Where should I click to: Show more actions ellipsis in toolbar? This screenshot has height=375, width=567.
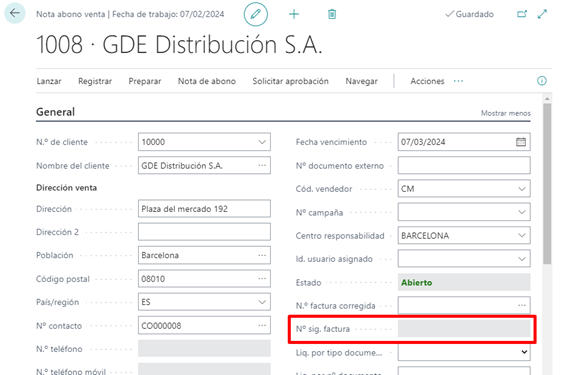pos(458,81)
